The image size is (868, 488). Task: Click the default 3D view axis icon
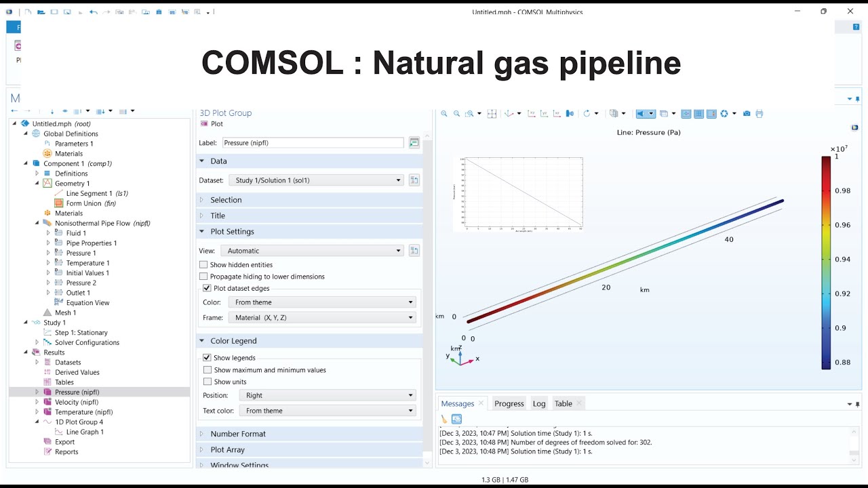point(509,113)
